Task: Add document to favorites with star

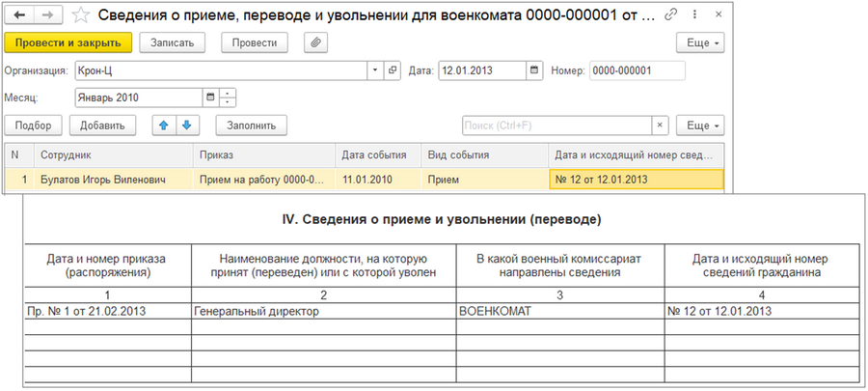Action: [83, 16]
